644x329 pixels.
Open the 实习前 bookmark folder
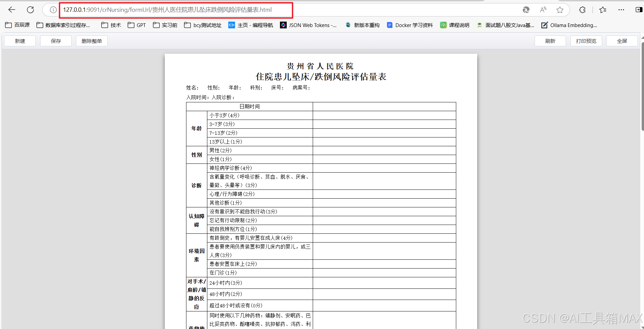(165, 25)
